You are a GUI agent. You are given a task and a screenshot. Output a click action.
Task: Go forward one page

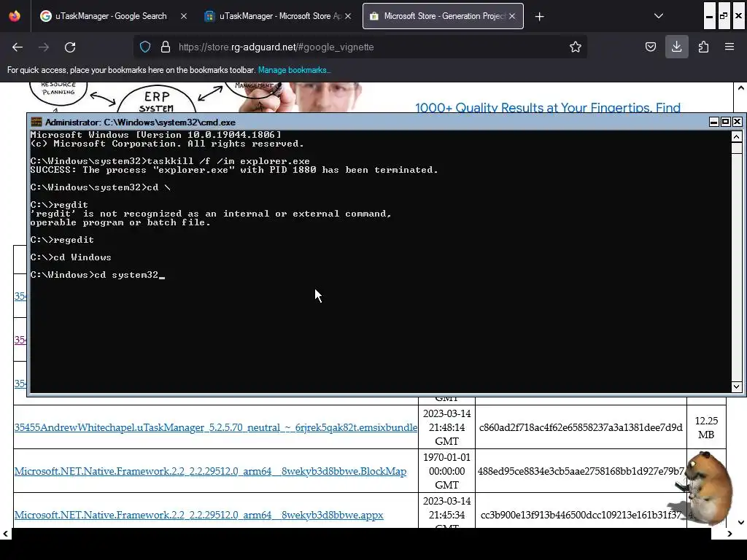(x=44, y=47)
